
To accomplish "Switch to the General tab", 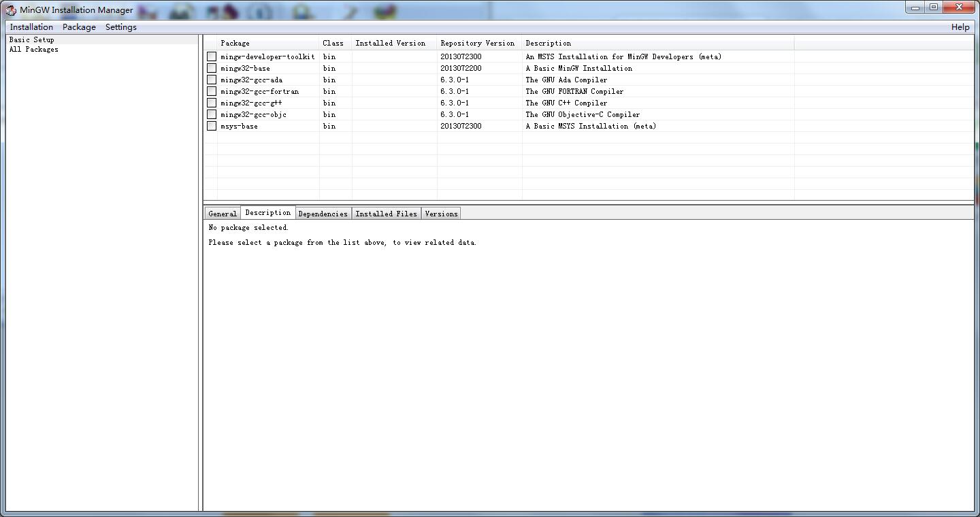I will tap(223, 214).
